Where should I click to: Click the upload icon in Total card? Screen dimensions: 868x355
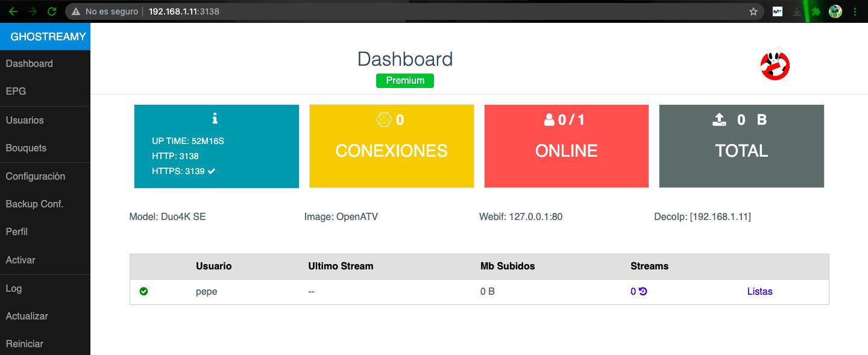coord(719,120)
